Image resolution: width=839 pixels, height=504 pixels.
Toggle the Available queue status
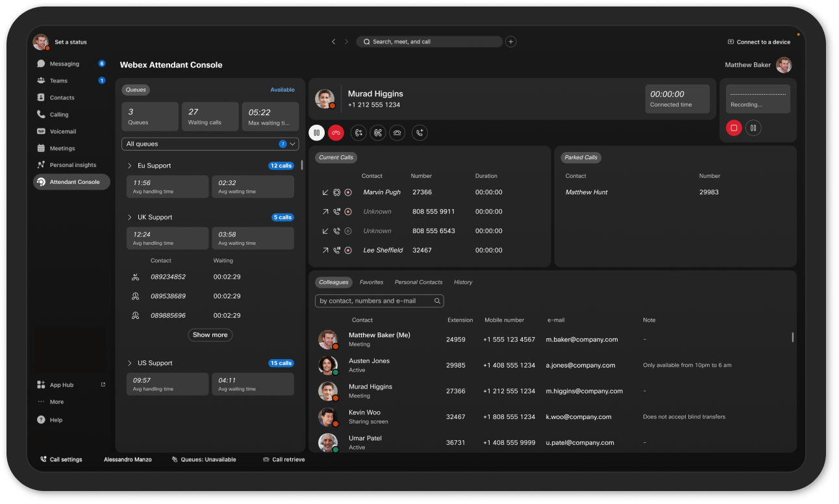(282, 90)
